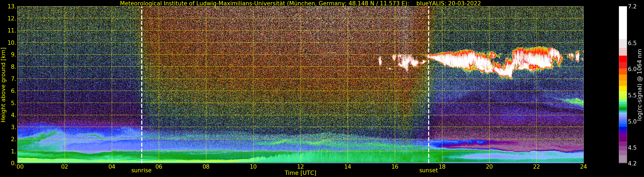644x177 pixels.
Task: Click the '02' time axis tick label
Action: [x=65, y=167]
